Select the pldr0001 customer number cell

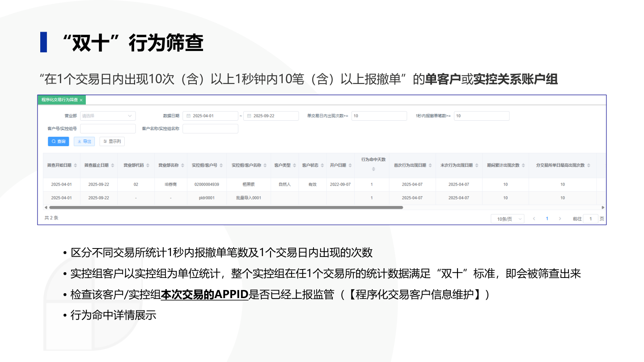[x=207, y=198]
